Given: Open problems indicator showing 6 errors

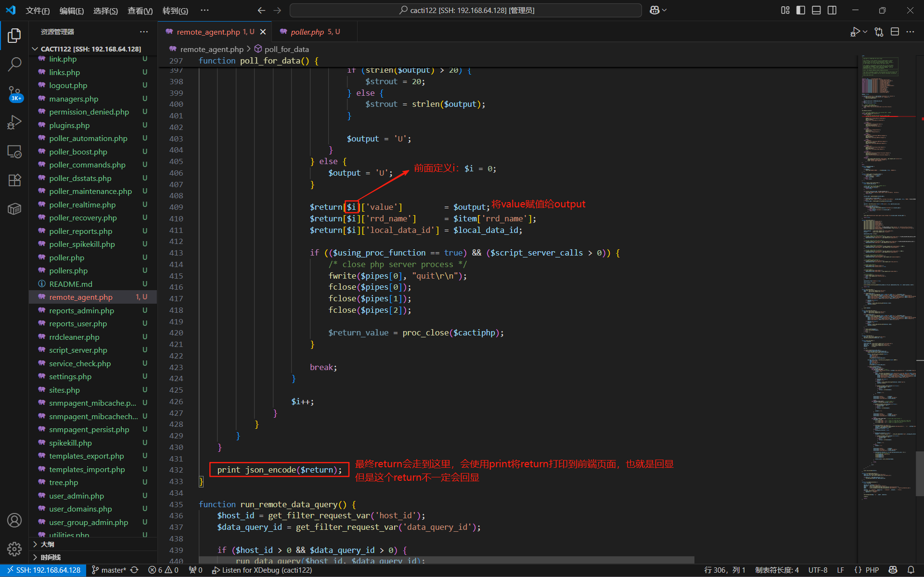Looking at the screenshot, I should tap(164, 570).
